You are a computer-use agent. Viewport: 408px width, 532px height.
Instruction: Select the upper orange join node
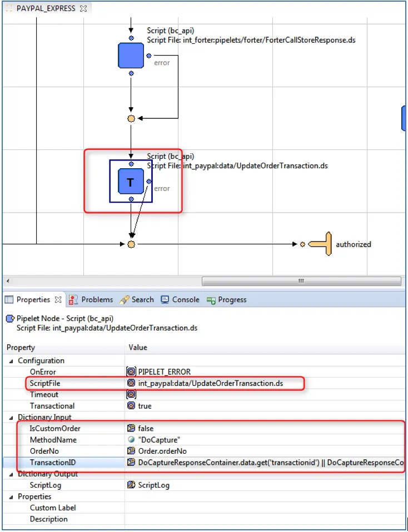click(x=131, y=118)
